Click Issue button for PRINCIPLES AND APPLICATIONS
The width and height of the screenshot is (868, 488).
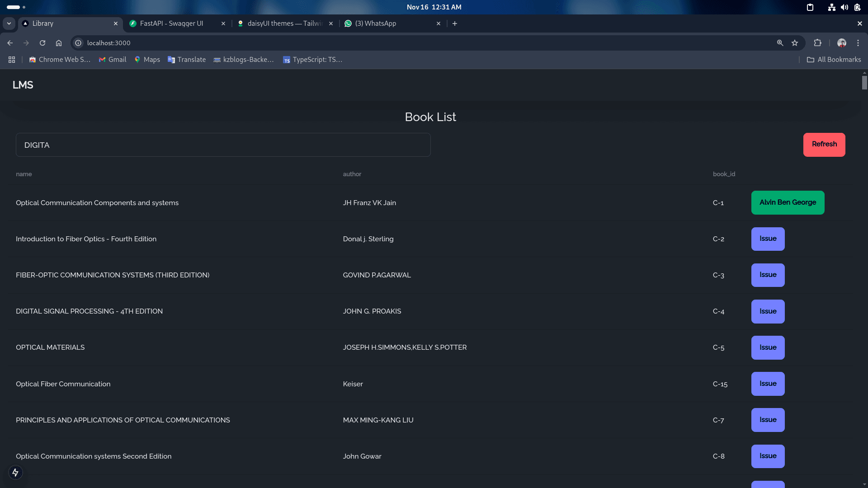[x=768, y=419]
